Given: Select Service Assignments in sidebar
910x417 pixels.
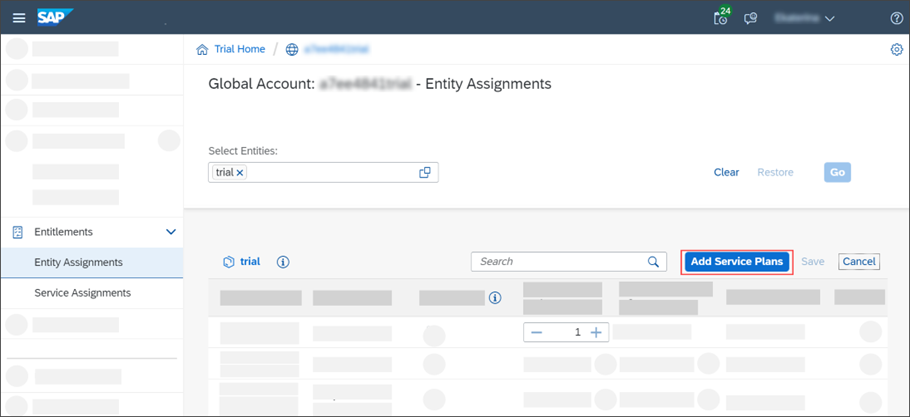Looking at the screenshot, I should point(92,293).
